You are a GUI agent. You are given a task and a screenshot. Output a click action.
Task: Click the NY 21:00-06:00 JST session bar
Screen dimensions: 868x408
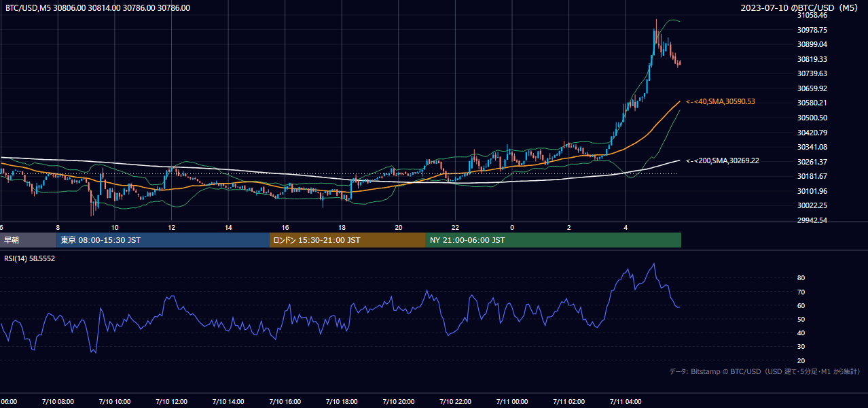point(554,240)
